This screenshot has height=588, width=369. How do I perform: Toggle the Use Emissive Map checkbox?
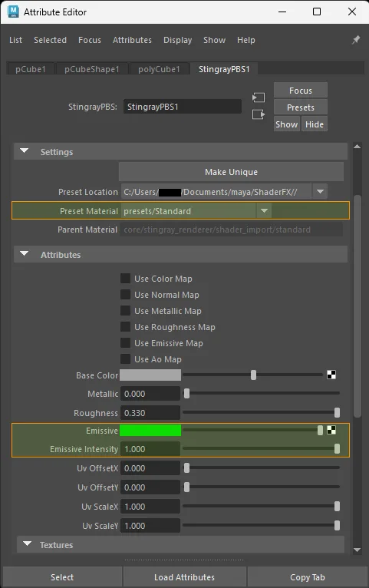pyautogui.click(x=125, y=343)
